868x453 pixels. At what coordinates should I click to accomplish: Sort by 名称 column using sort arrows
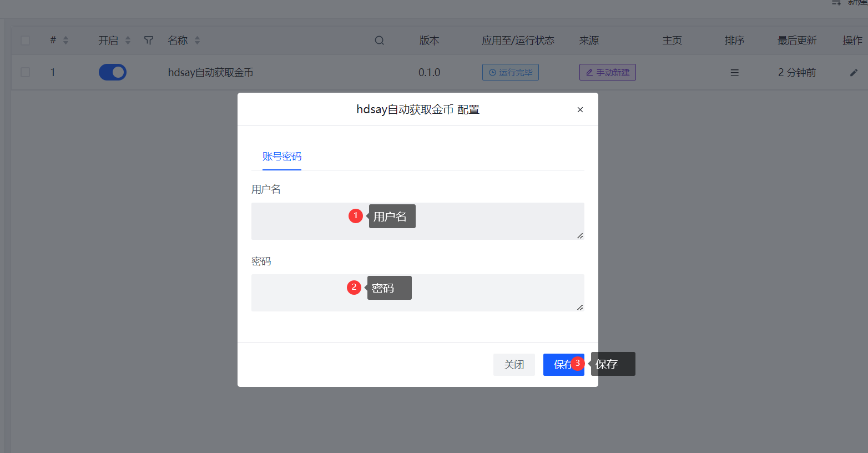pos(197,41)
